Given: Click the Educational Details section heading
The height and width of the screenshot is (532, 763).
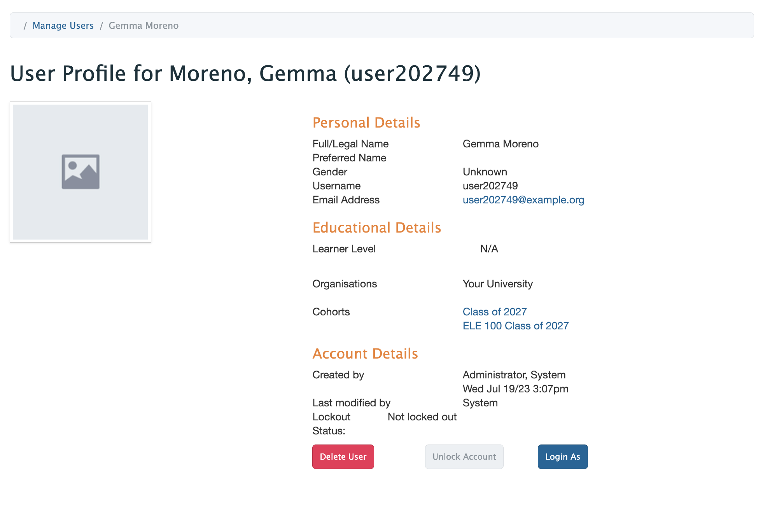Looking at the screenshot, I should [376, 228].
